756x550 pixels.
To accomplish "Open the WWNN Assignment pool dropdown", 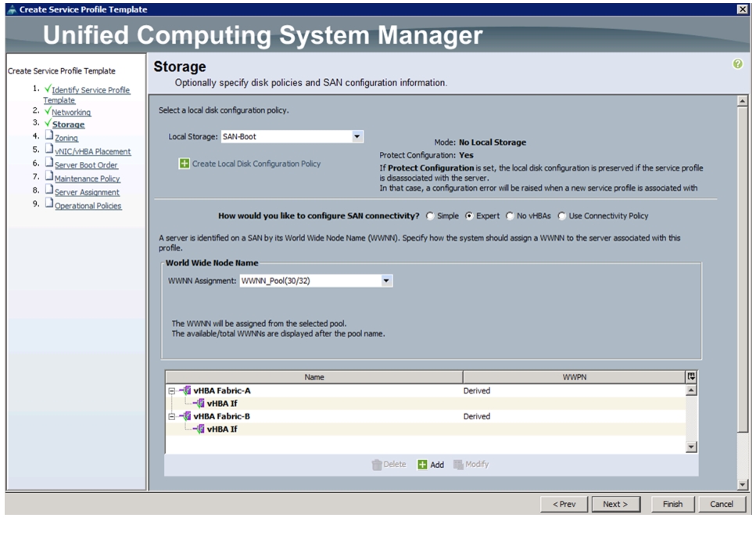I will tap(386, 281).
